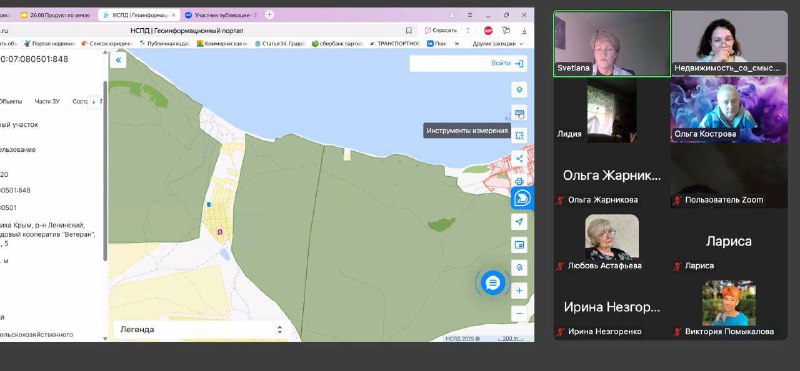The image size is (800, 371).
Task: Select Ирина Незгоренко's participant tile
Action: [612, 308]
